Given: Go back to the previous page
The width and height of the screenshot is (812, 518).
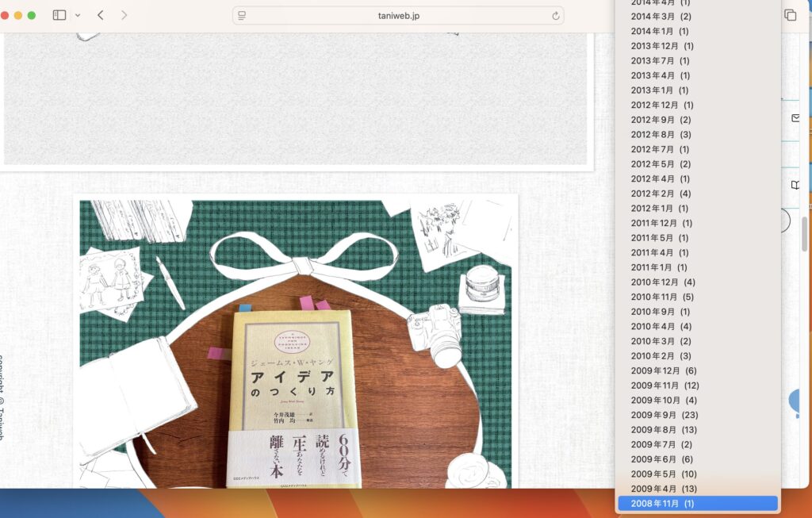Looking at the screenshot, I should point(101,15).
